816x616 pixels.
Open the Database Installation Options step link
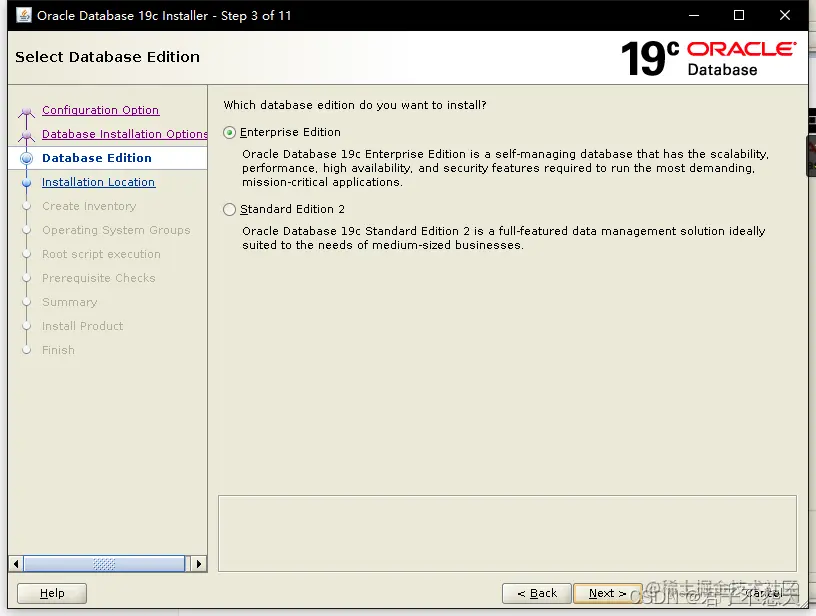click(125, 134)
